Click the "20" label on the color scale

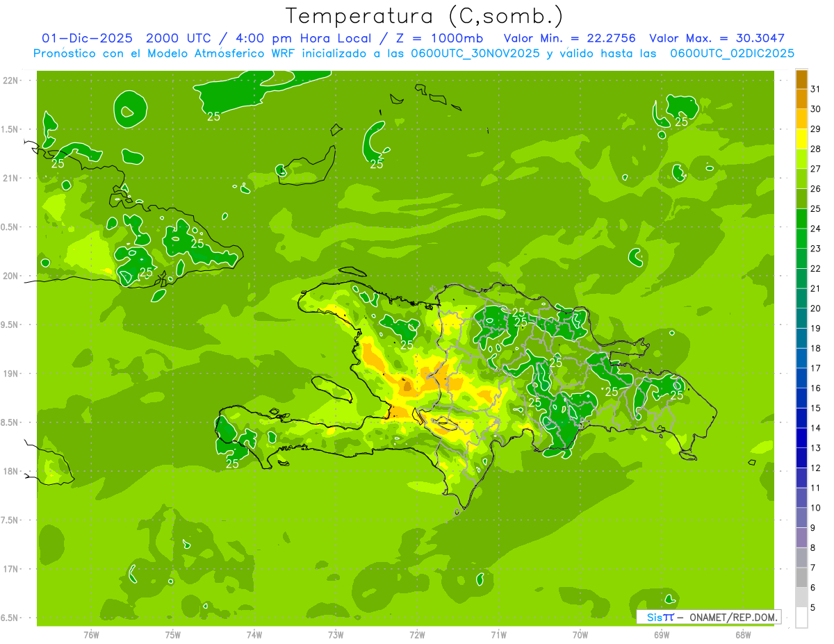816,308
